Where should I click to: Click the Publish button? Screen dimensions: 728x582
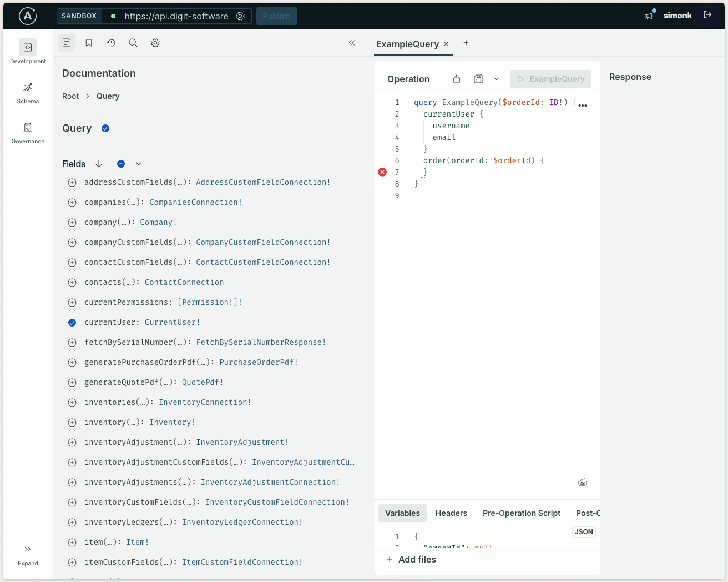(276, 16)
